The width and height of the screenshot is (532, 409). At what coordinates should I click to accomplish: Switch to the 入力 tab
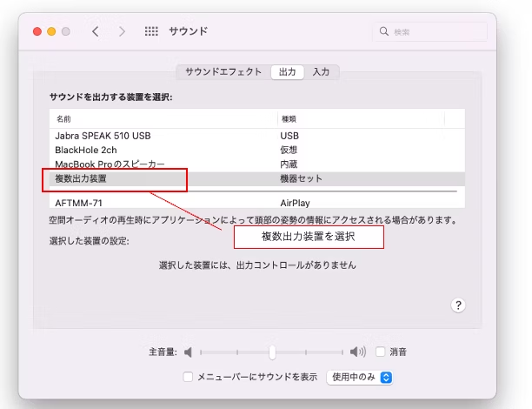coord(321,72)
